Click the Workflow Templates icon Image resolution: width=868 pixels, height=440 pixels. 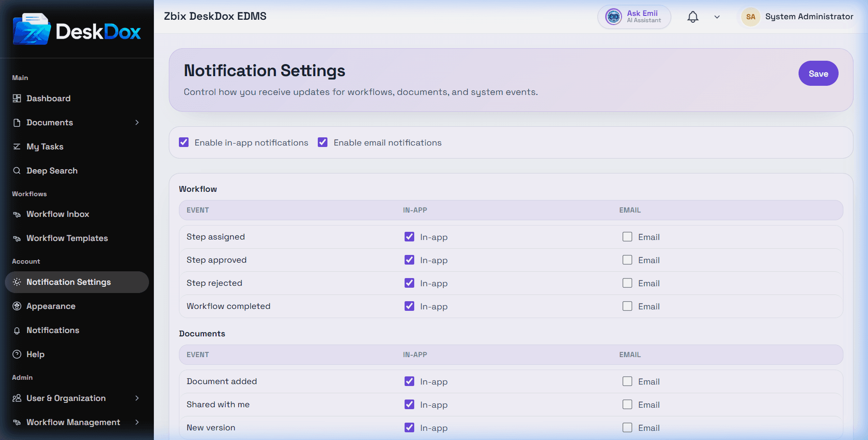[x=17, y=238]
